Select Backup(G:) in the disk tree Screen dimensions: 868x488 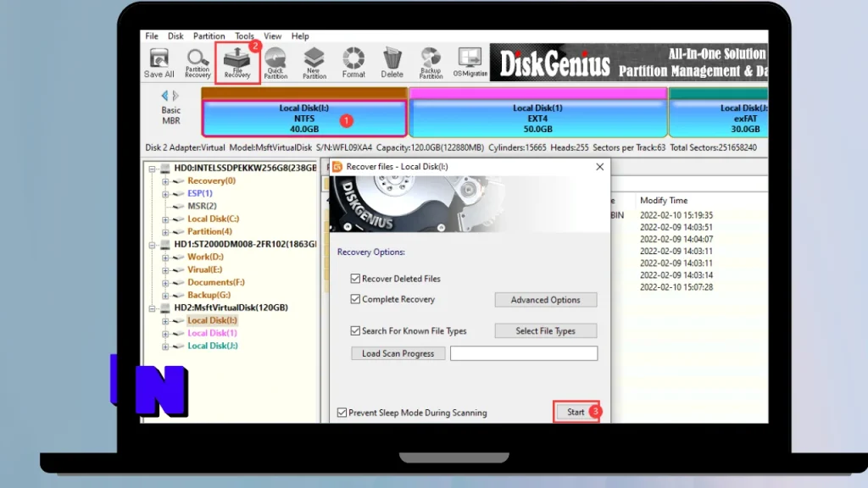click(x=209, y=296)
